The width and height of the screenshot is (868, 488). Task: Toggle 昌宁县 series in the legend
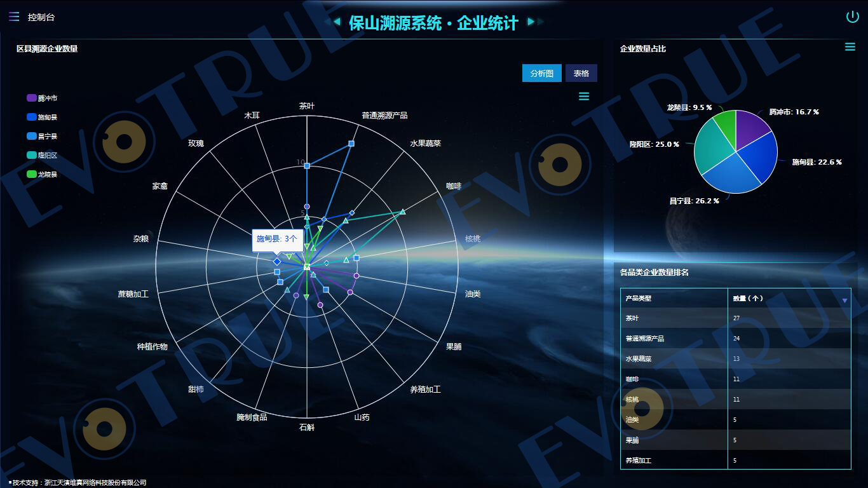pyautogui.click(x=42, y=136)
